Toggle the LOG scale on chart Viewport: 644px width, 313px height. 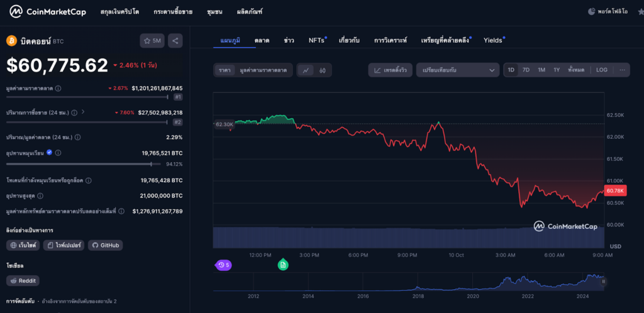tap(601, 70)
